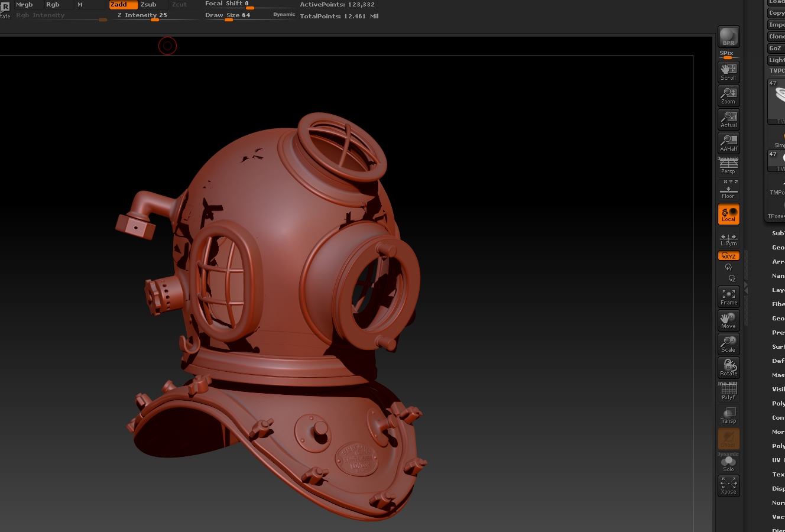Select the top tool thumbnail numbered 47
785x532 pixels.
[x=776, y=102]
